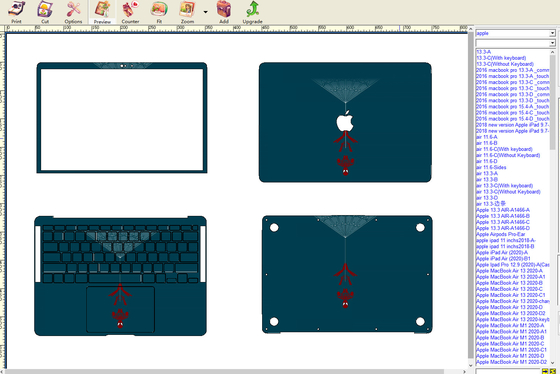Select 'Apple MacBook Air M1 2020-A'
Image resolution: width=560 pixels, height=374 pixels.
pos(510,325)
